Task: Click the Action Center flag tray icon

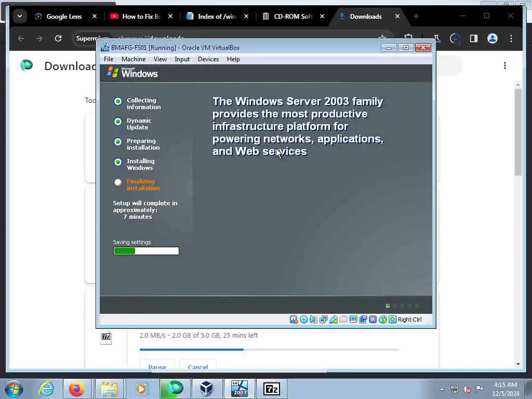Action: 479,389
